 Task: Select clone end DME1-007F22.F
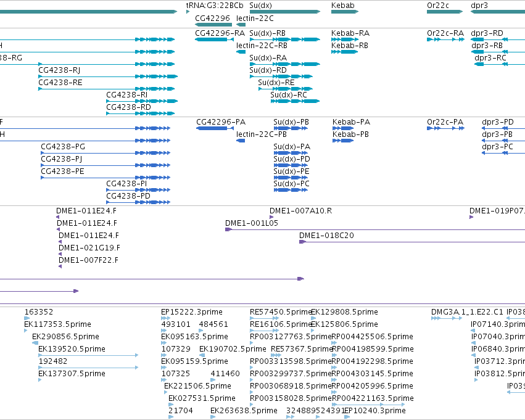[60, 266]
